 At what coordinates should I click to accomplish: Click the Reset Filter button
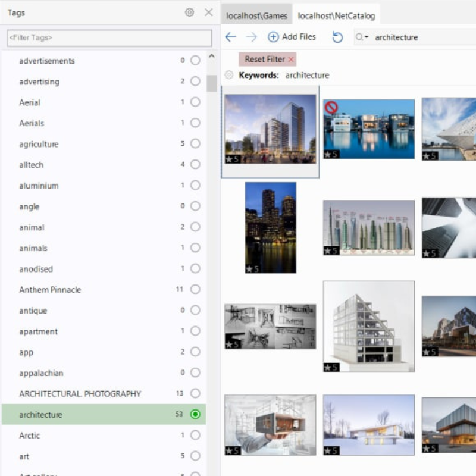point(264,59)
